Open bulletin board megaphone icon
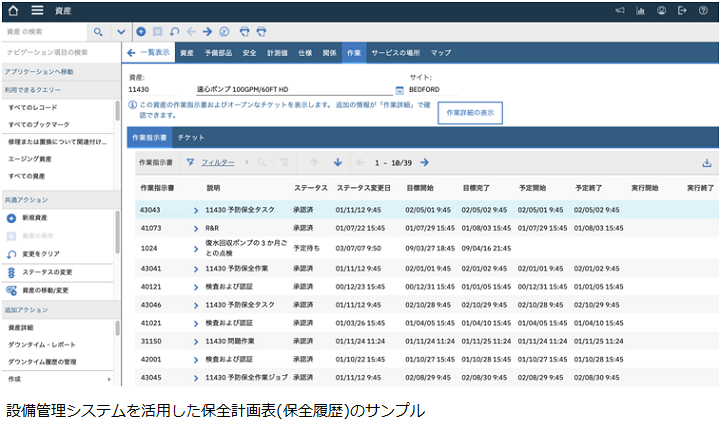 click(620, 10)
